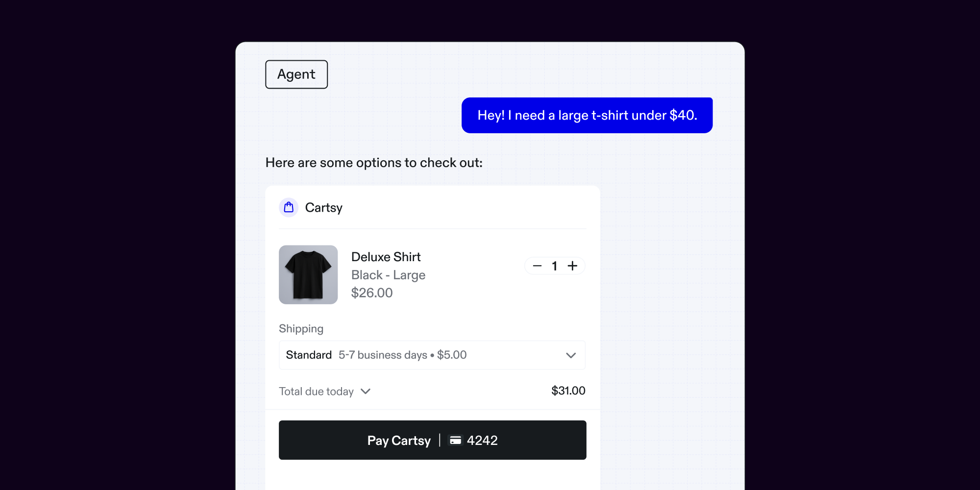Viewport: 980px width, 490px height.
Task: Click the black t-shirt product thumbnail
Action: coord(308,274)
